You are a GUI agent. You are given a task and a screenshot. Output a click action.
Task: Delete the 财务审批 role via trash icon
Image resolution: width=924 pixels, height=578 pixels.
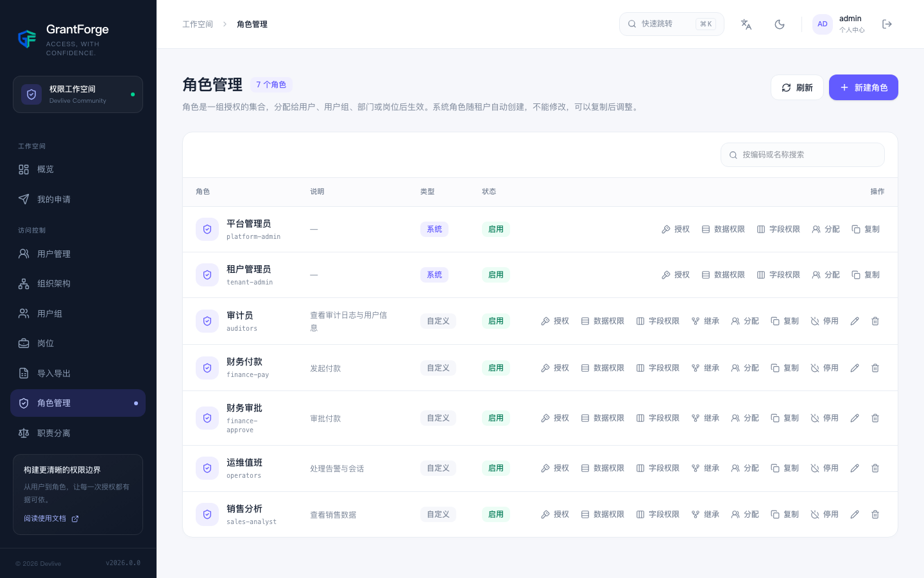tap(875, 418)
